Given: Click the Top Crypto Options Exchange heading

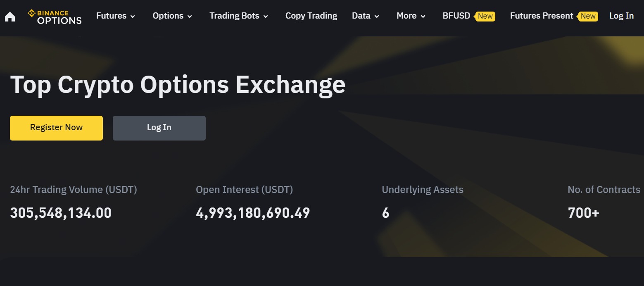Looking at the screenshot, I should click(178, 84).
